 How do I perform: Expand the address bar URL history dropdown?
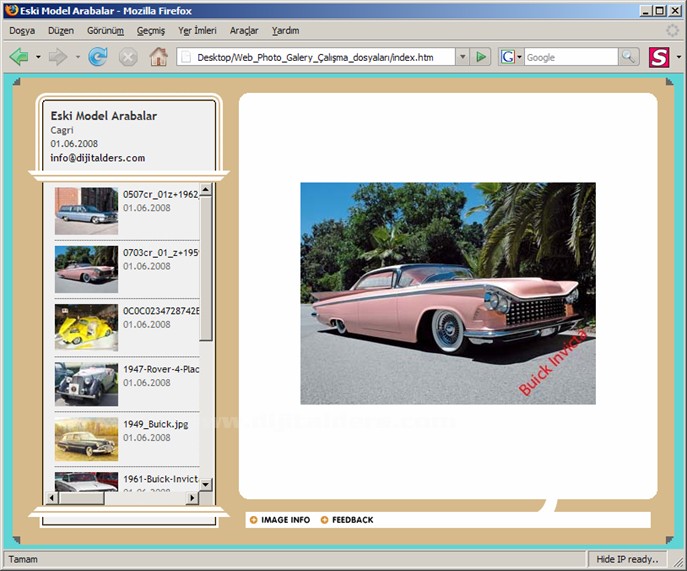coord(462,57)
